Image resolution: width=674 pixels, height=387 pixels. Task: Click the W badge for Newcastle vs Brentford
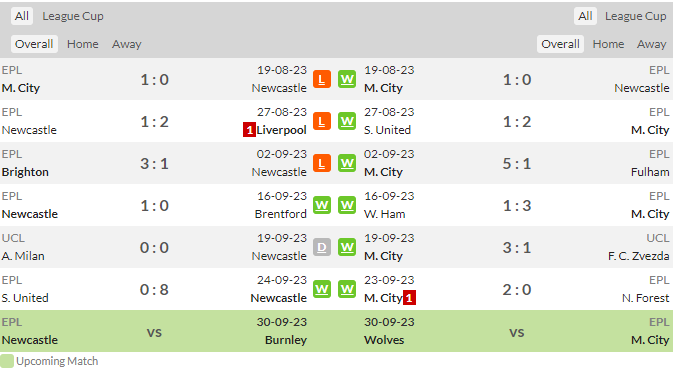click(x=322, y=205)
